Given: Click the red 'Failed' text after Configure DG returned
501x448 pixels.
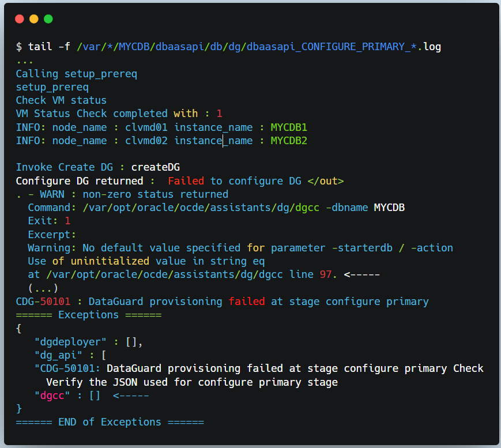Looking at the screenshot, I should pos(186,180).
